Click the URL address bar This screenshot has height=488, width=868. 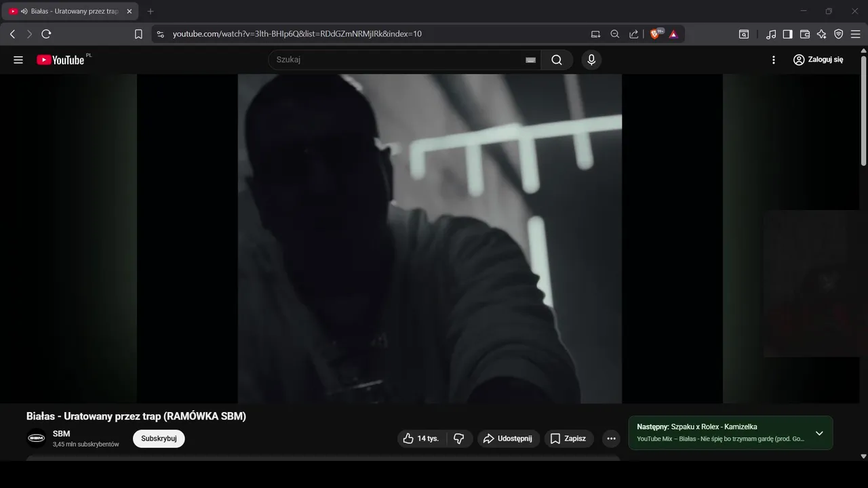pyautogui.click(x=297, y=34)
